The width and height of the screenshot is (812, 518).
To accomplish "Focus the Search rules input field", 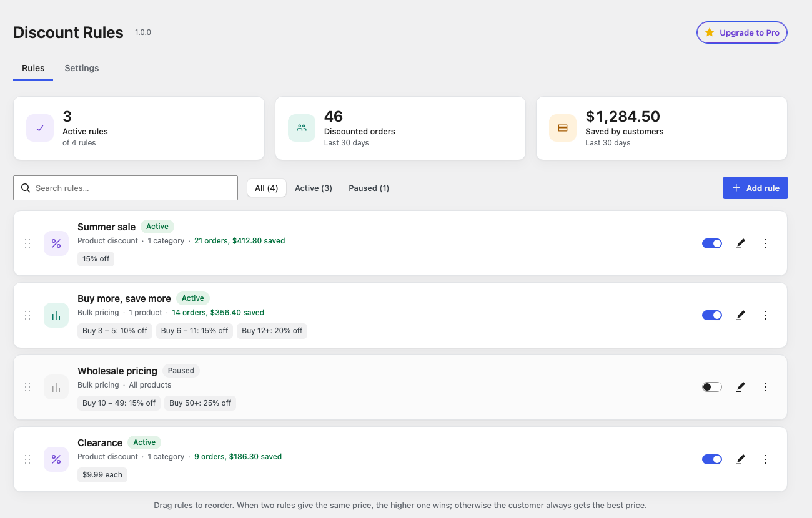I will pos(126,188).
